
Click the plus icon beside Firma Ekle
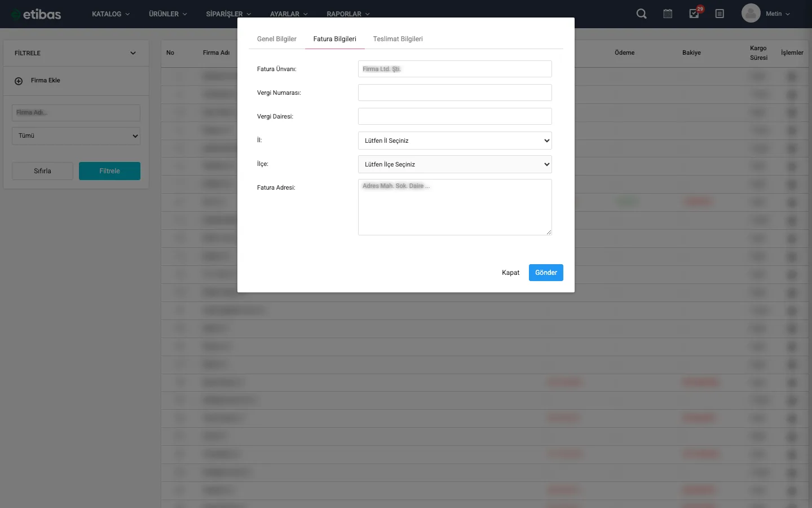[19, 81]
